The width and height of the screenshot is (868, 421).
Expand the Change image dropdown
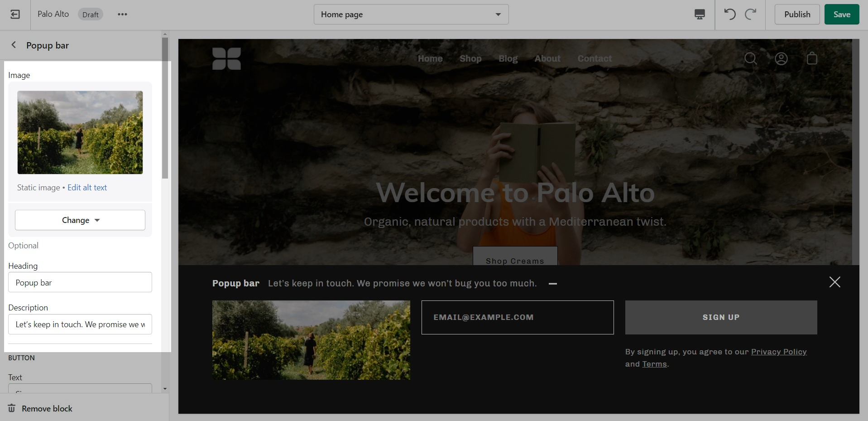point(80,220)
